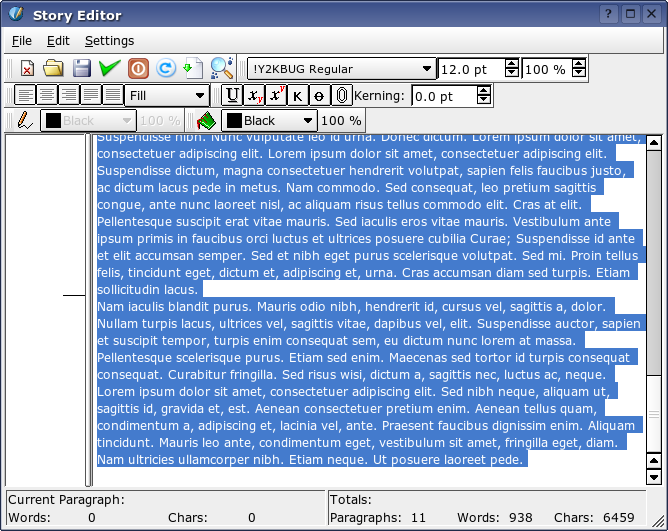Click the Update Text Frame icon
The height and width of the screenshot is (531, 668).
pos(193,69)
